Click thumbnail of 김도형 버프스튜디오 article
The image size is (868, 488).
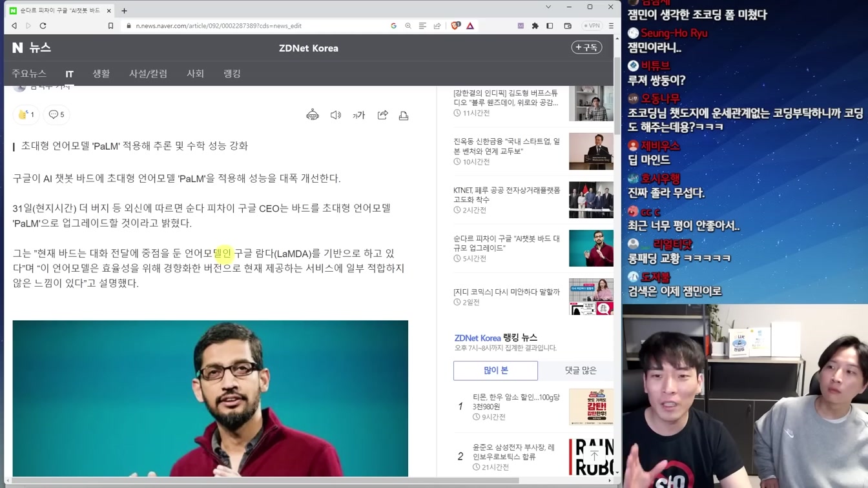click(591, 103)
